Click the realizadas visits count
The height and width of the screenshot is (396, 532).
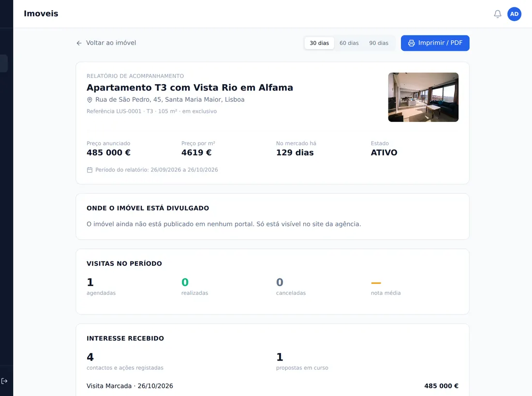click(x=185, y=282)
